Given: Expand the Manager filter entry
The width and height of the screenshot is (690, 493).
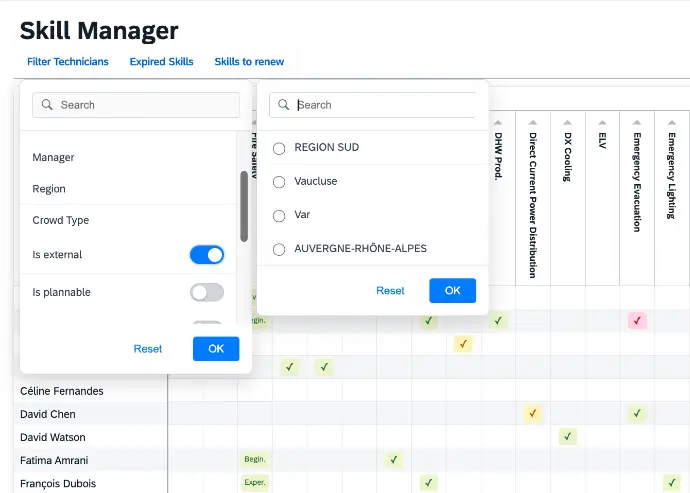Looking at the screenshot, I should point(53,157).
